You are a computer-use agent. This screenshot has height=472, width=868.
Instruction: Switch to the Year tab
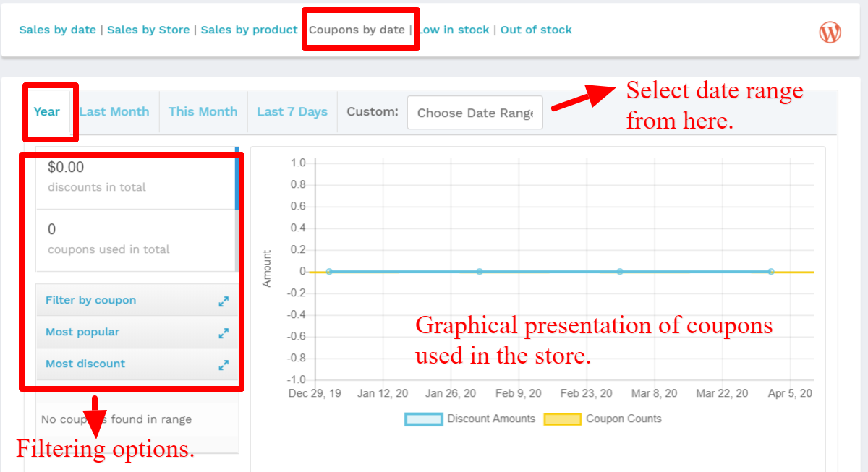click(47, 111)
